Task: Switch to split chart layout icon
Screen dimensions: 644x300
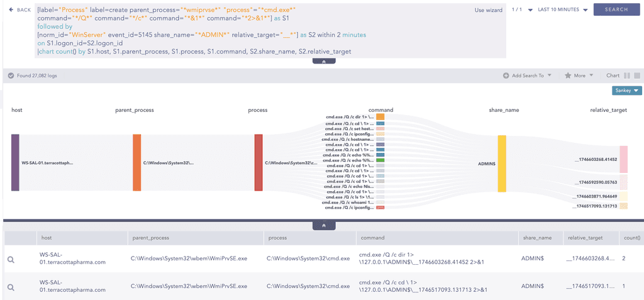Action: pos(626,75)
